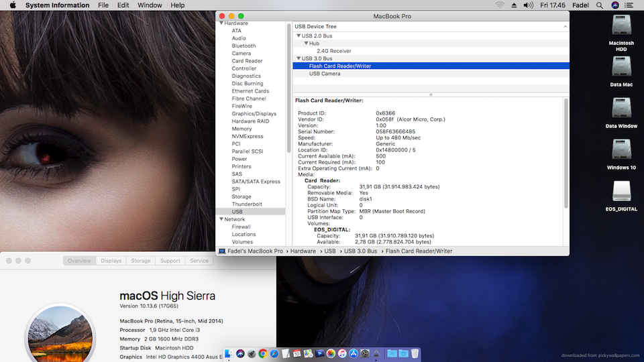Switch to Service tab in About This Mac

coord(199,261)
